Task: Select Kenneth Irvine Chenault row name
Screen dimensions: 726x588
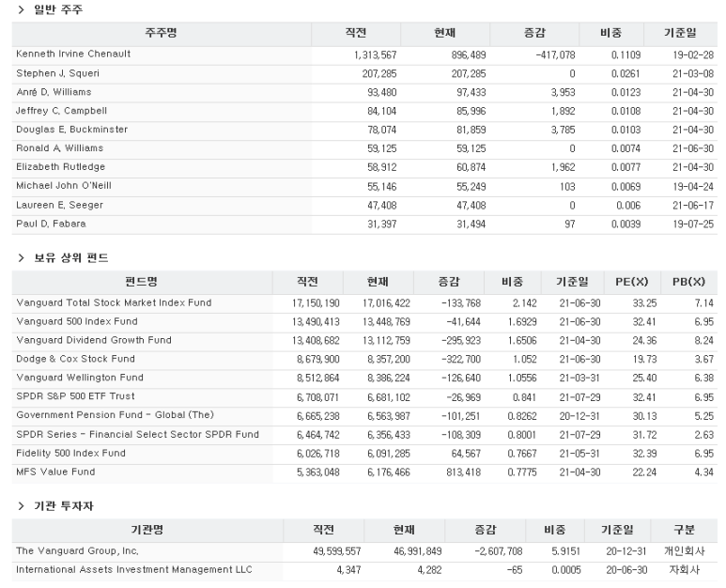Action: [73, 54]
